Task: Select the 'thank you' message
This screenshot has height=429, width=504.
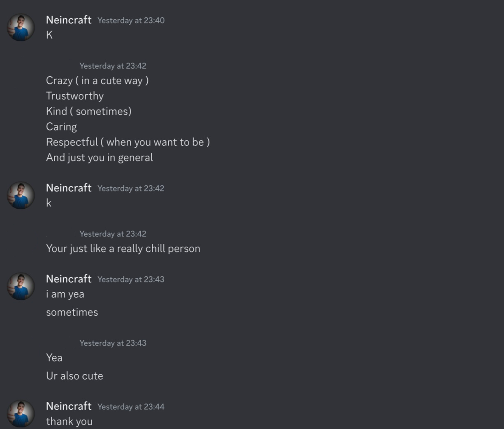Action: coord(69,422)
